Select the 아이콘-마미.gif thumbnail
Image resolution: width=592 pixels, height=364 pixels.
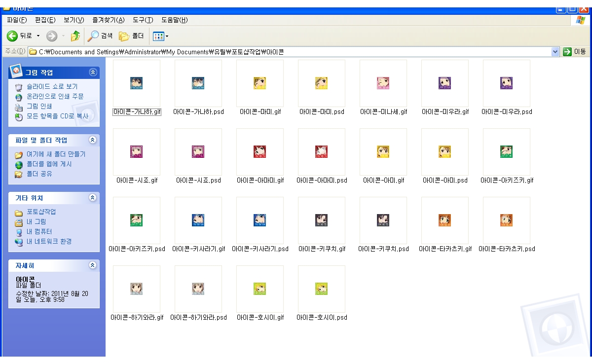point(260,83)
